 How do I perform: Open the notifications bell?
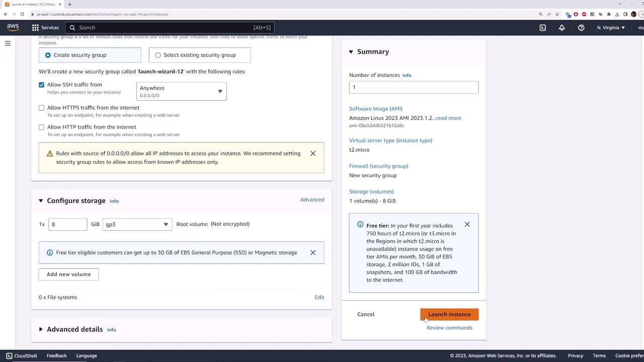coord(562,28)
